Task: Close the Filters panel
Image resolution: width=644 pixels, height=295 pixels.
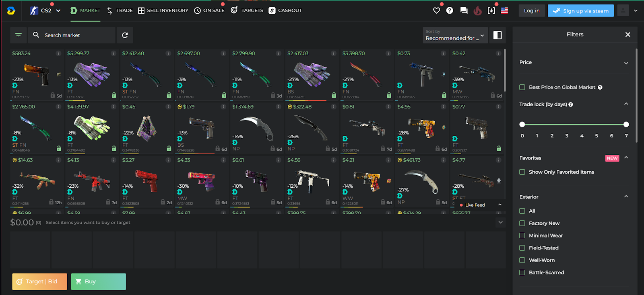Action: tap(627, 35)
